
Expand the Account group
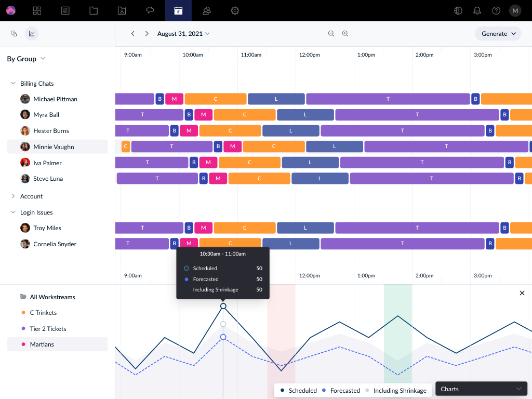pos(13,196)
